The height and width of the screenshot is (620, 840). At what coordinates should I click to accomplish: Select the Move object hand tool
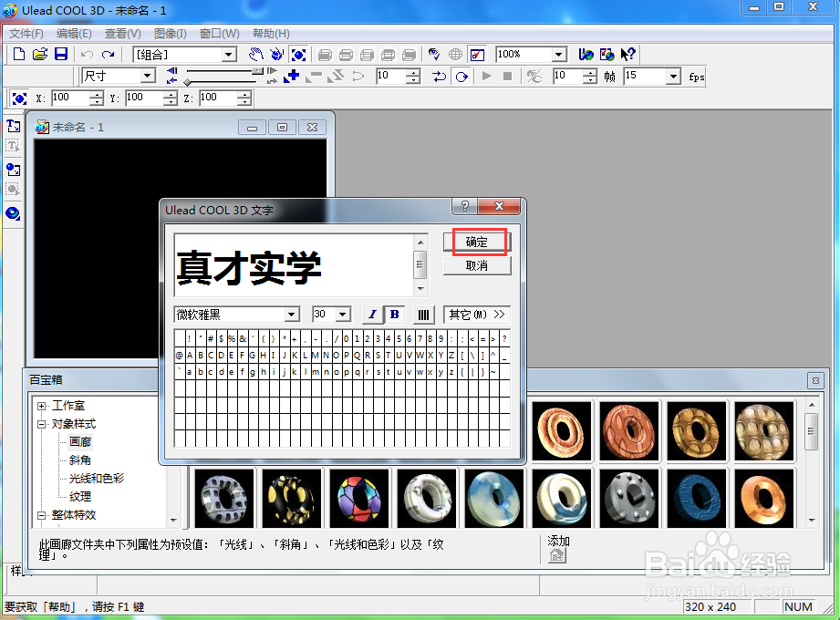click(x=256, y=54)
